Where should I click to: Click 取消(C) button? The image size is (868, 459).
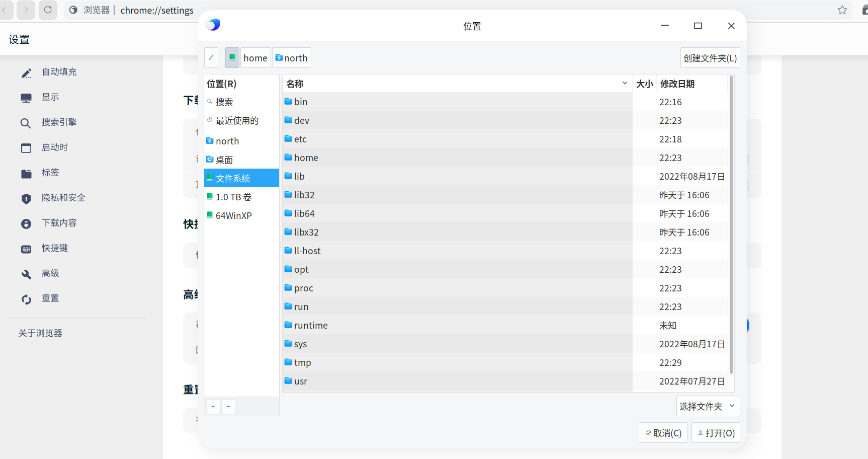pos(663,433)
